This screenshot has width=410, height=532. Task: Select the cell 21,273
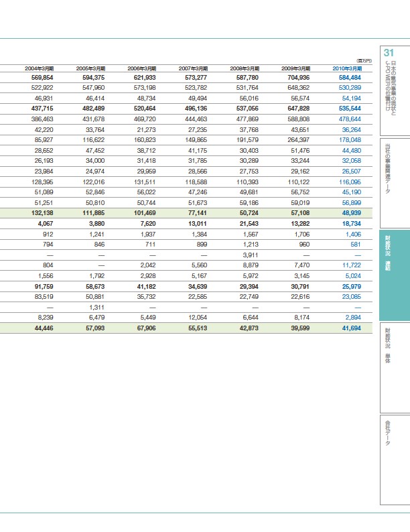[x=147, y=129]
